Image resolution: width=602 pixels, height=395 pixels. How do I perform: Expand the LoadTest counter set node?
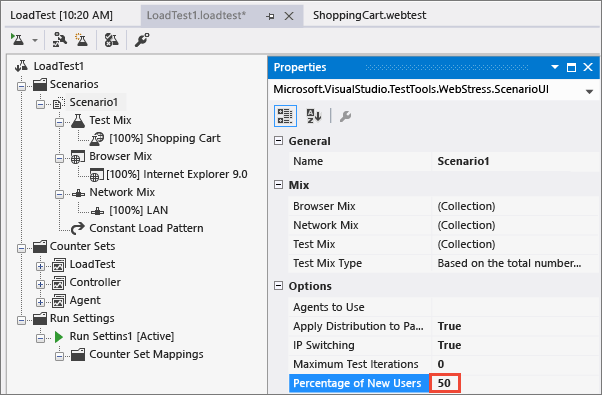(x=40, y=266)
